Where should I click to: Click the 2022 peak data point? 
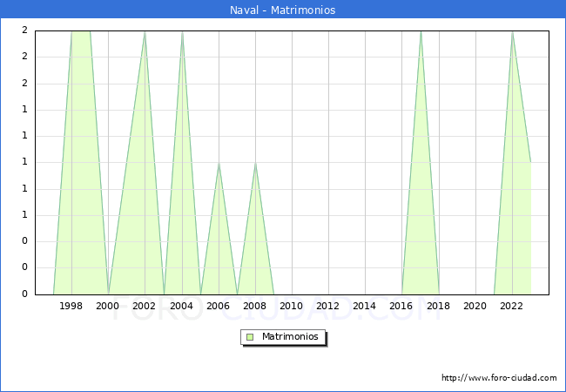pos(512,32)
